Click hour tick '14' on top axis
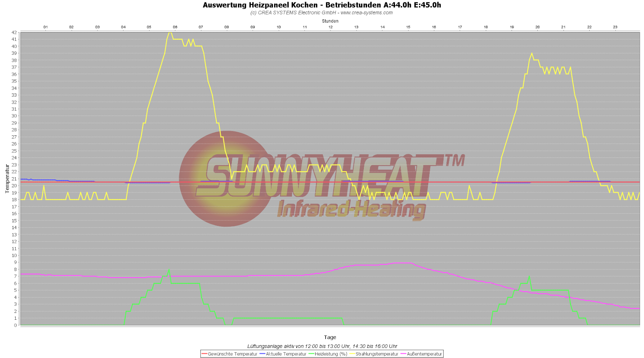This screenshot has height=358, width=644. (382, 27)
